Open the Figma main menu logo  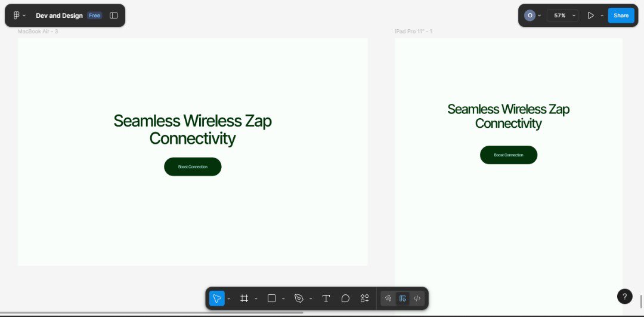pos(17,16)
